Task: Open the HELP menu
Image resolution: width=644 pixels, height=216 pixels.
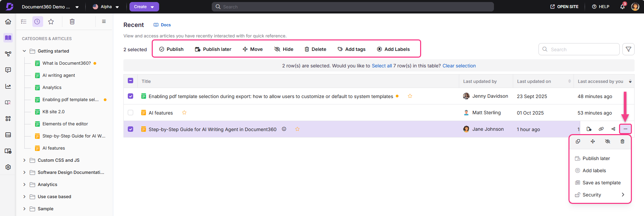Action: (x=601, y=7)
